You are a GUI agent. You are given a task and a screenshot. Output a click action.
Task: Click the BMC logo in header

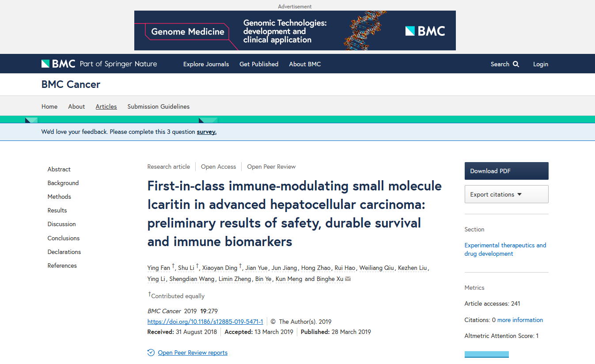58,64
